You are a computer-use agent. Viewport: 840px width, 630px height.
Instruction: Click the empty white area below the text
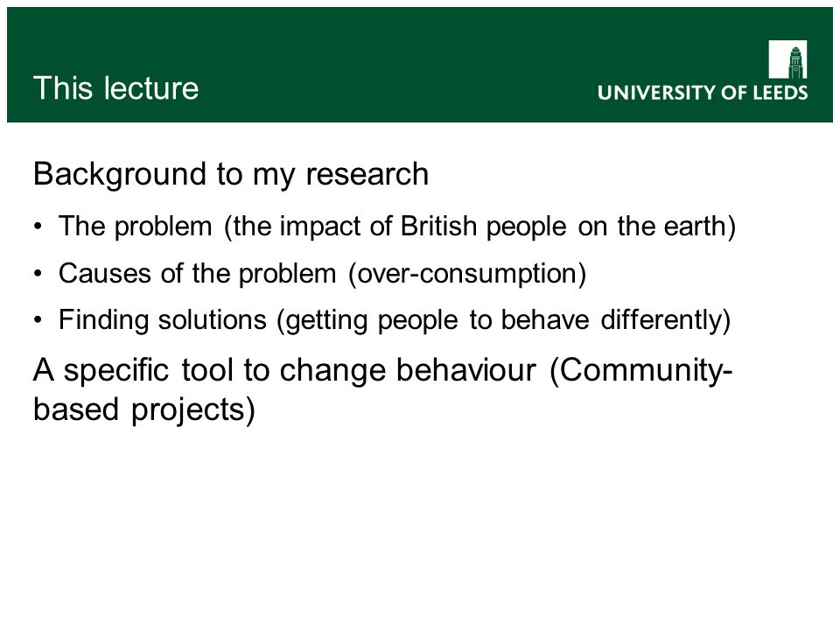click(x=420, y=525)
